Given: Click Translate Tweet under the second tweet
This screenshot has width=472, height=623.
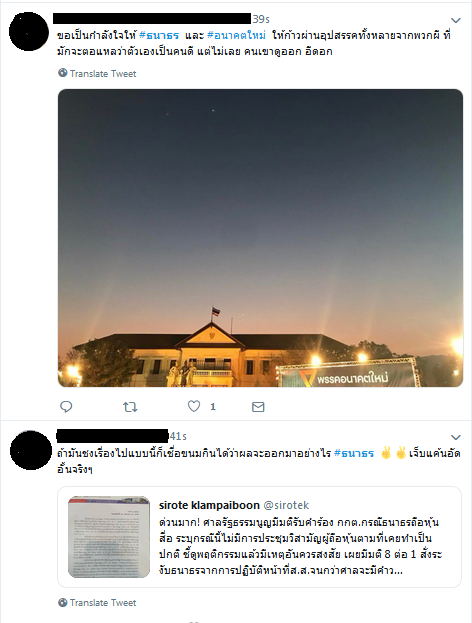Looking at the screenshot, I should pyautogui.click(x=103, y=603).
